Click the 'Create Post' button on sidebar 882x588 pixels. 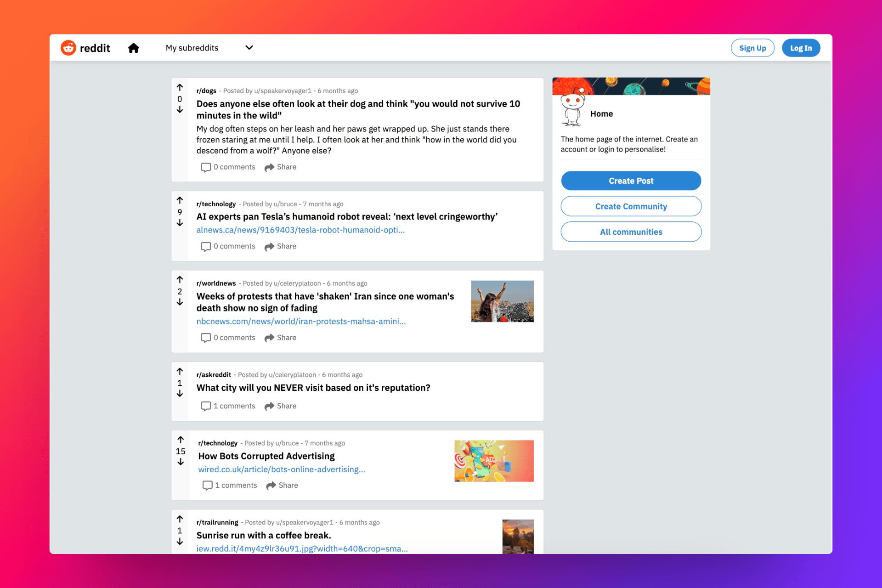[x=631, y=181]
